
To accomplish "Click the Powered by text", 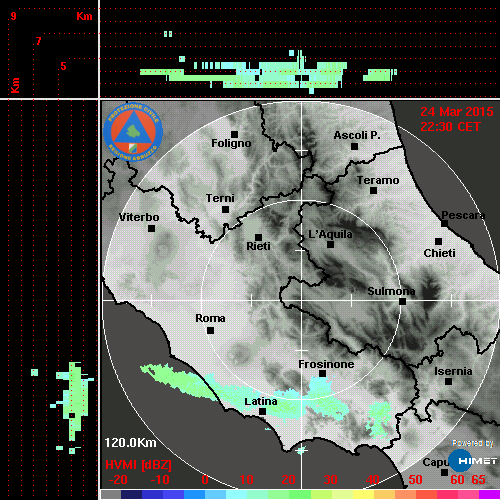I will click(473, 443).
